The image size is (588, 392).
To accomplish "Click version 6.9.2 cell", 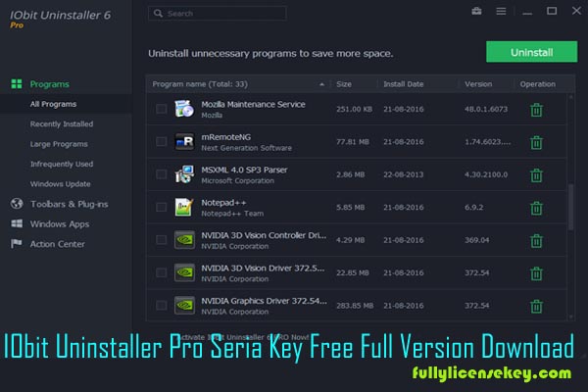I will click(474, 208).
